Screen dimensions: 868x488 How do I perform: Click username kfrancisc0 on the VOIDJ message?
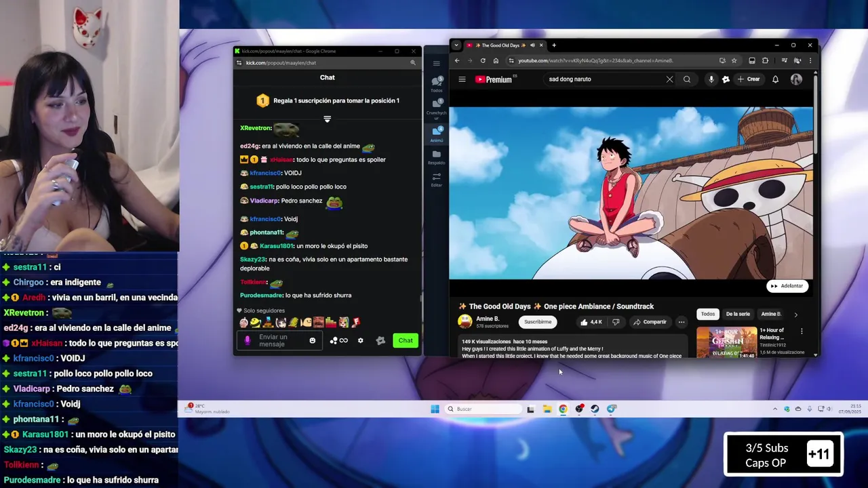pos(265,173)
